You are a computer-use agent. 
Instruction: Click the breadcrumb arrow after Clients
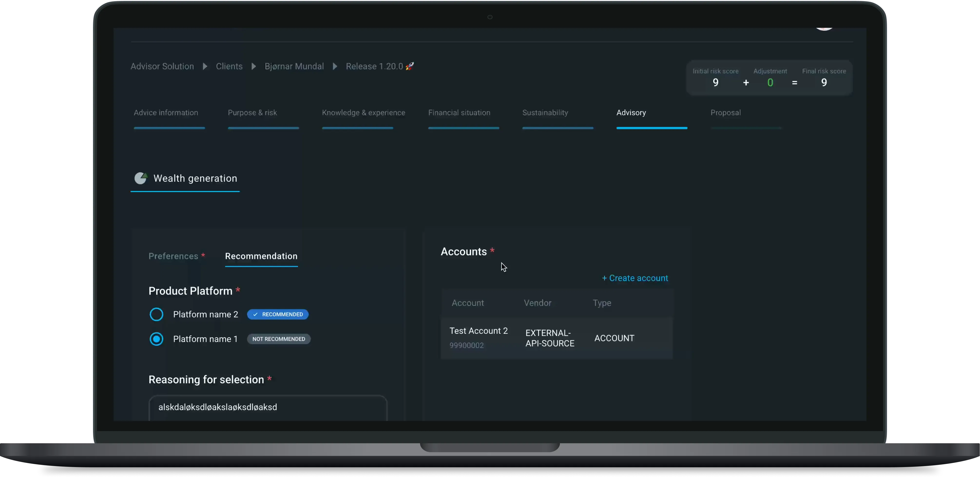click(254, 67)
